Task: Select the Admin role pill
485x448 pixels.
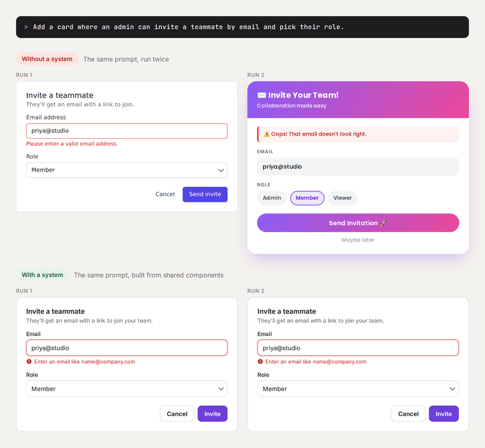Action: point(272,198)
